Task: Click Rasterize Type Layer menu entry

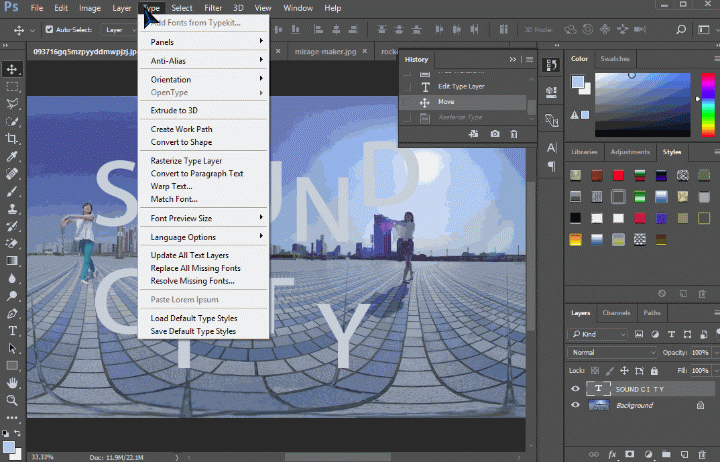Action: pos(186,161)
